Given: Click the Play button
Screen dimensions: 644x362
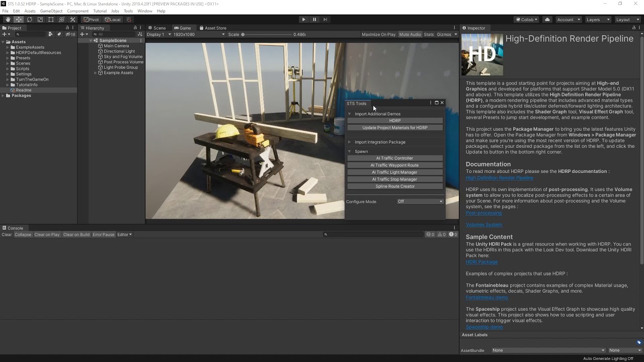Looking at the screenshot, I should tap(303, 20).
